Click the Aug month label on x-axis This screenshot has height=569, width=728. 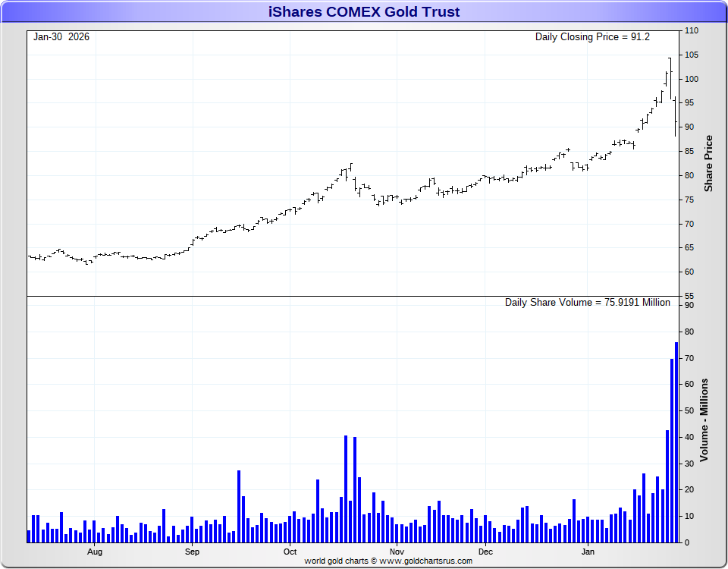[x=95, y=552]
